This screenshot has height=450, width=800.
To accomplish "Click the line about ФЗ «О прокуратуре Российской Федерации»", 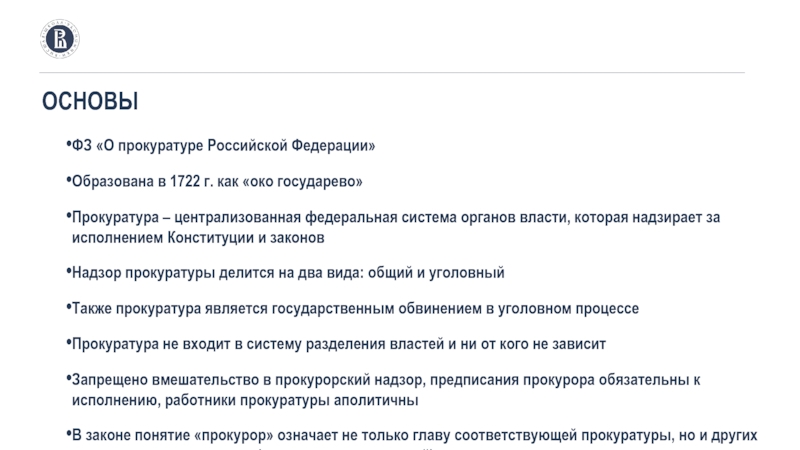I will tap(224, 147).
